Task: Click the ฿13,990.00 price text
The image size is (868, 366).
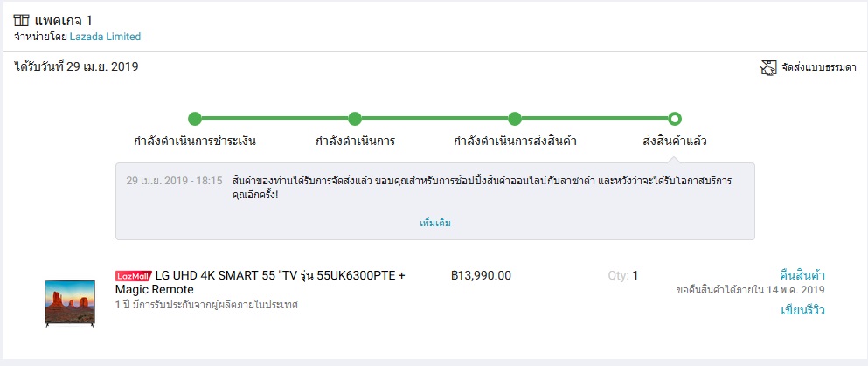Action: 481,276
